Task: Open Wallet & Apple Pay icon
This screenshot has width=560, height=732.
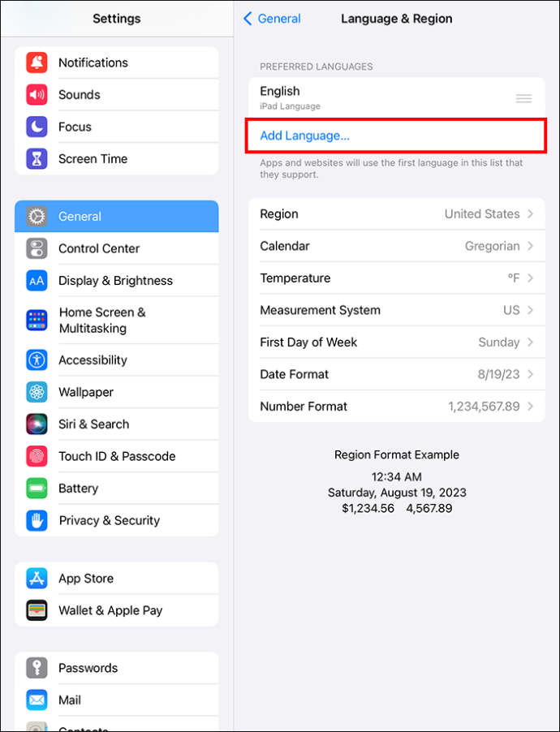Action: (37, 610)
